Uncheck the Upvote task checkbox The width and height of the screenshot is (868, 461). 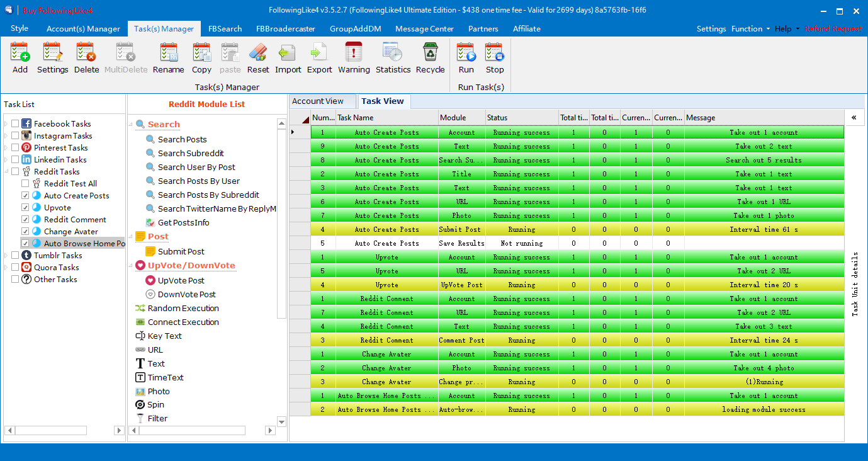coord(25,207)
